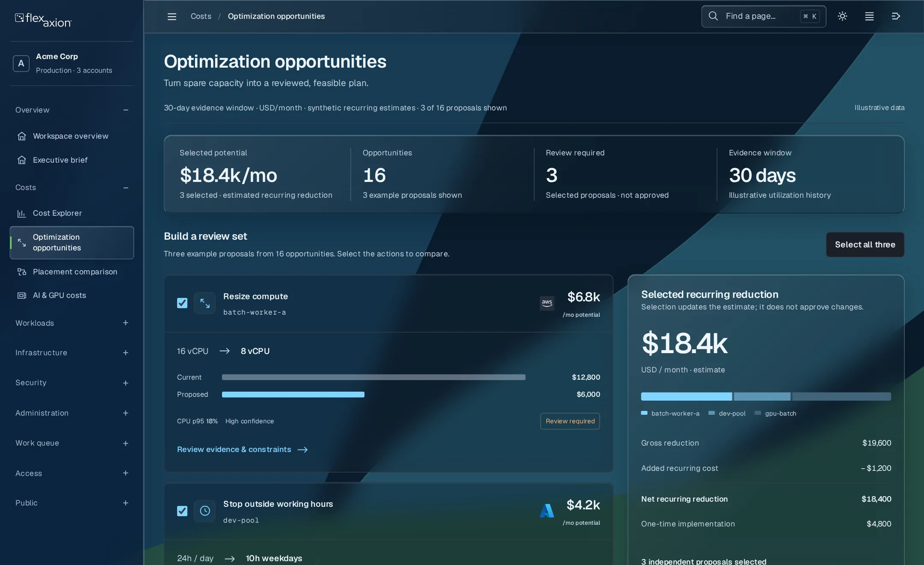Uncheck the Resize compute proposal checkbox
The width and height of the screenshot is (924, 565).
tap(182, 303)
